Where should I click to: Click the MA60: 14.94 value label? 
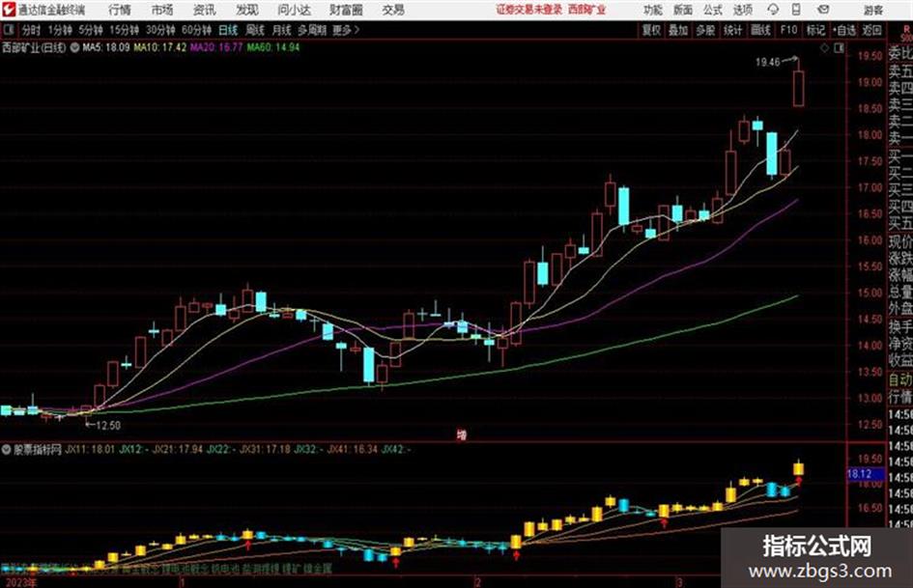pos(273,47)
